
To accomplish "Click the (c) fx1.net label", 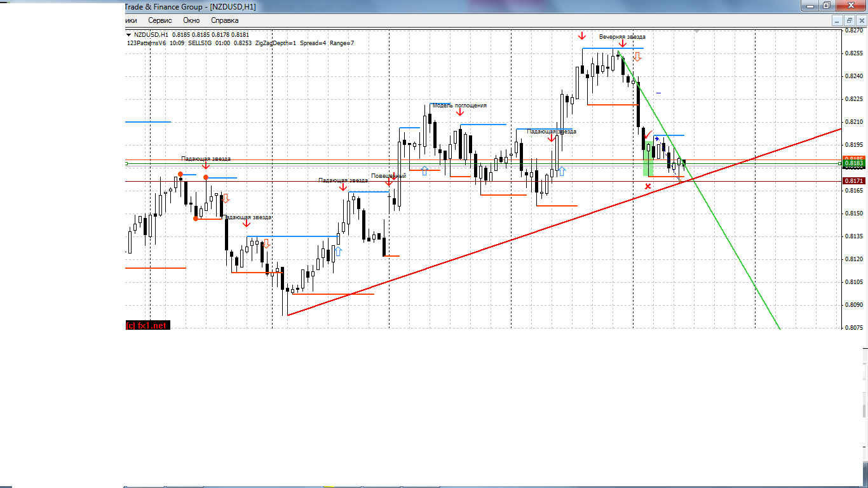I will pos(147,325).
